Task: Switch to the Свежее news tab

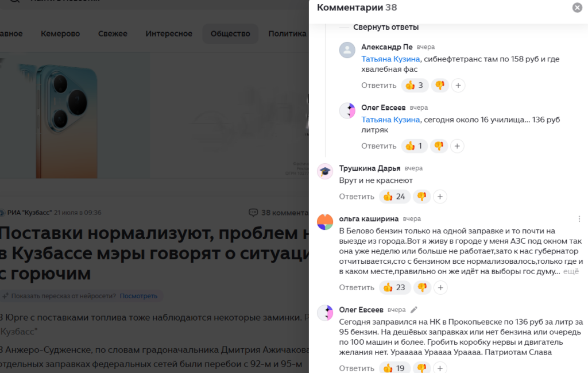Action: click(113, 34)
